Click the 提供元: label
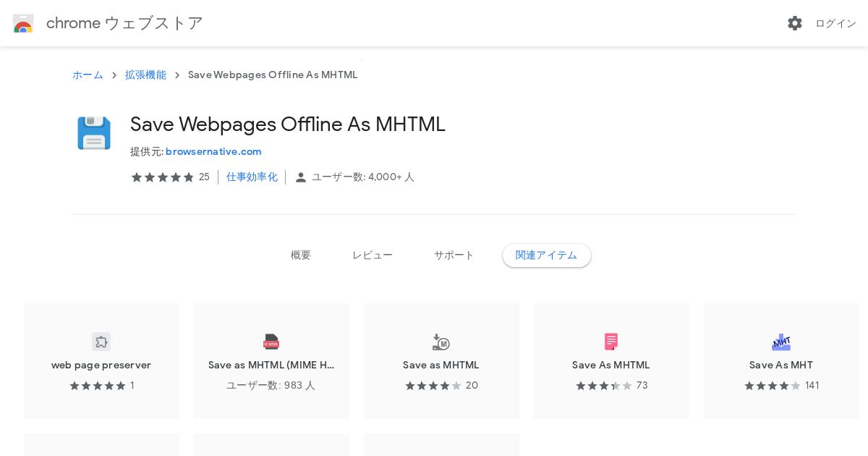Screen dimensions: 868x456 [147, 152]
